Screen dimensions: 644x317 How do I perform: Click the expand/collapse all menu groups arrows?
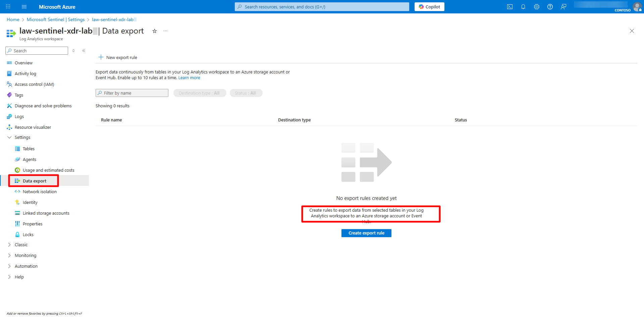tap(73, 51)
